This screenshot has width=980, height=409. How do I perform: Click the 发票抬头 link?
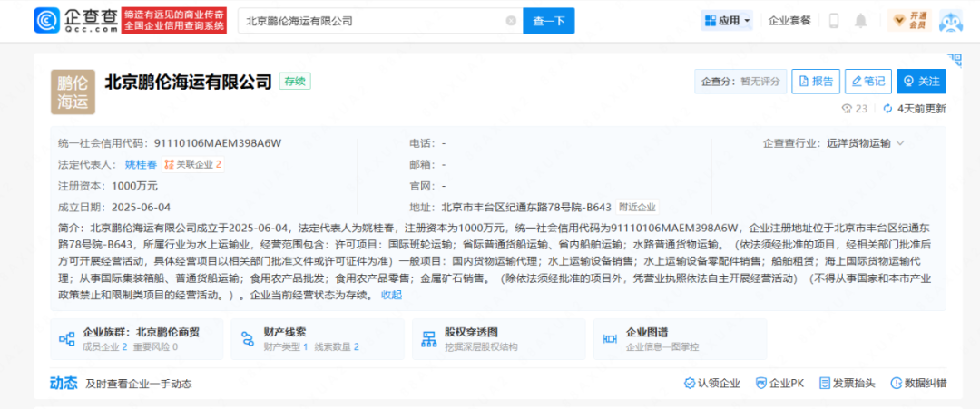tap(847, 384)
